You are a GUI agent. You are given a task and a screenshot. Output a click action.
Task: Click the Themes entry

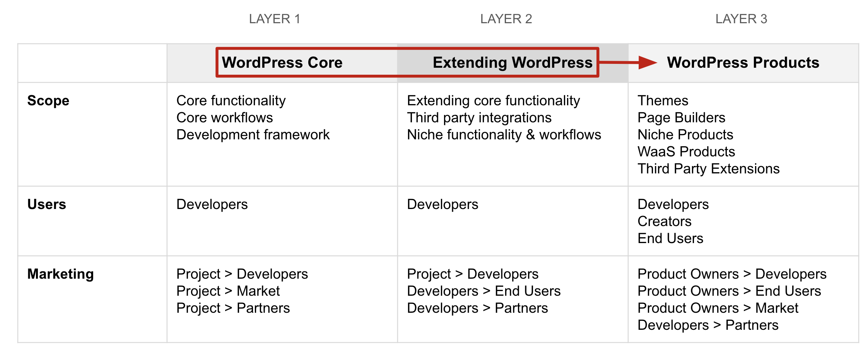pos(663,101)
